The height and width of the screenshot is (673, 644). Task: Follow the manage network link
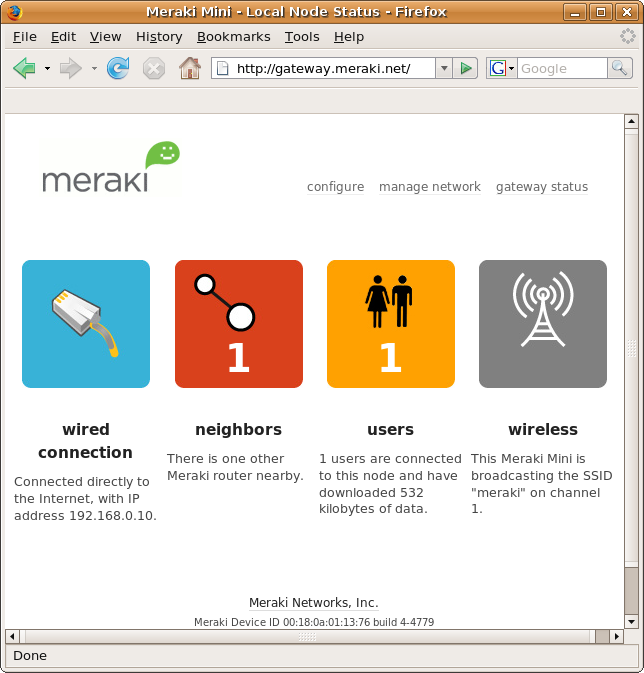point(430,187)
